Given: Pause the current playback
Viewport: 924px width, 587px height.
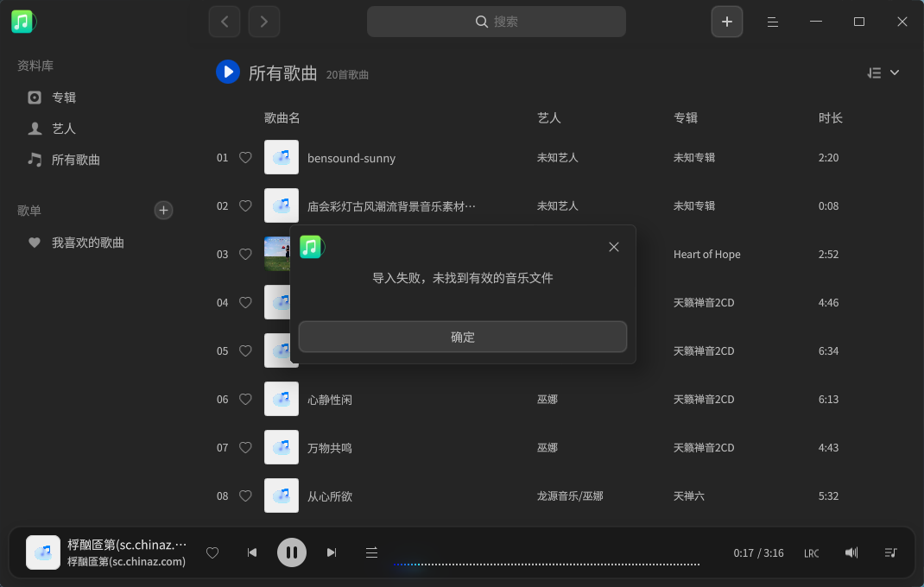Looking at the screenshot, I should pos(292,552).
